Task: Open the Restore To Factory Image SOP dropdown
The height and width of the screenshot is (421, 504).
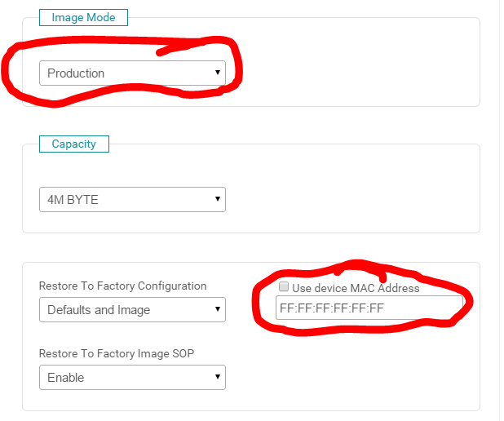Action: tap(132, 378)
